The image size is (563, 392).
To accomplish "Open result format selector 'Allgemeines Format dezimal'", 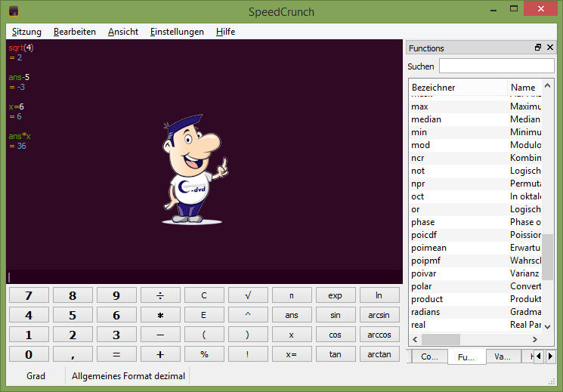I will click(x=128, y=375).
